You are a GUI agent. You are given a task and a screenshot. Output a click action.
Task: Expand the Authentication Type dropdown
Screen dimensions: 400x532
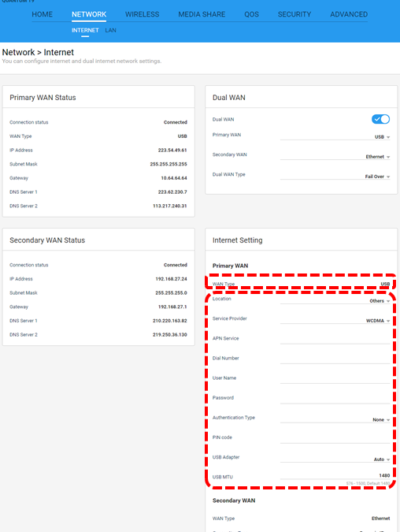pyautogui.click(x=335, y=419)
